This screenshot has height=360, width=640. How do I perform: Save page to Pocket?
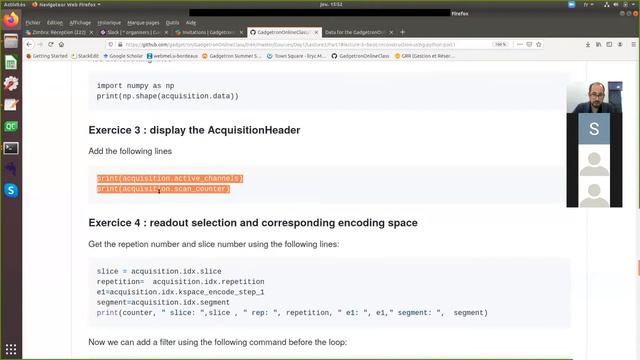[529, 44]
